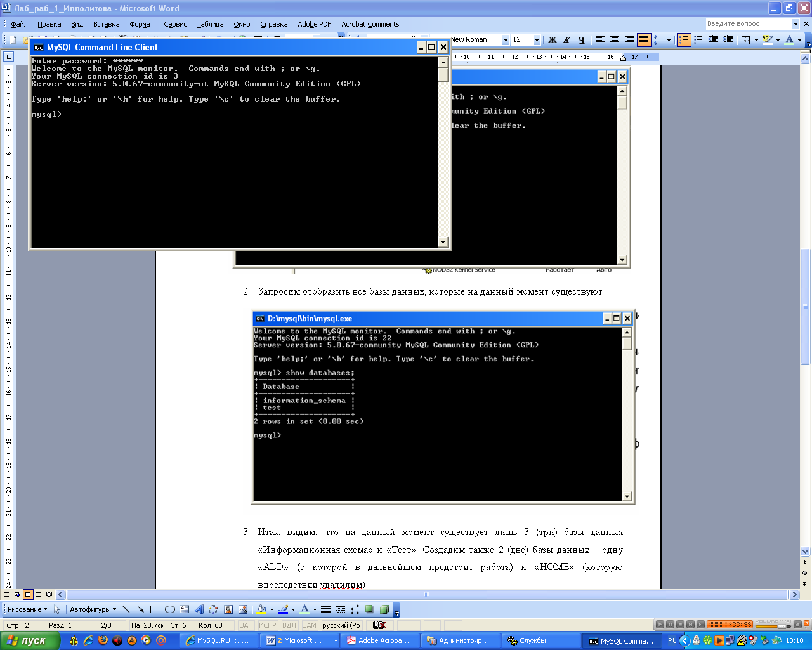The image size is (812, 650).
Task: Insert picture from file
Action: (x=242, y=609)
